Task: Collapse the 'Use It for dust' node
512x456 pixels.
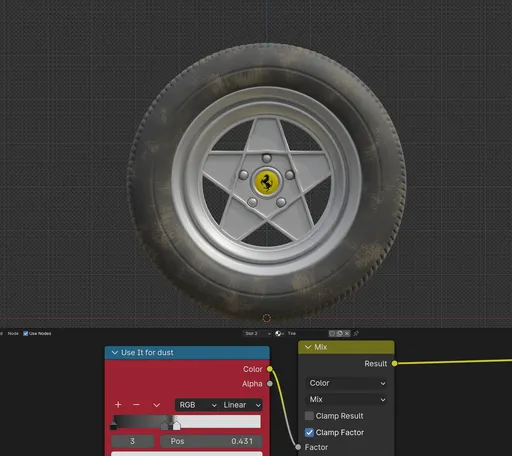Action: pos(115,352)
